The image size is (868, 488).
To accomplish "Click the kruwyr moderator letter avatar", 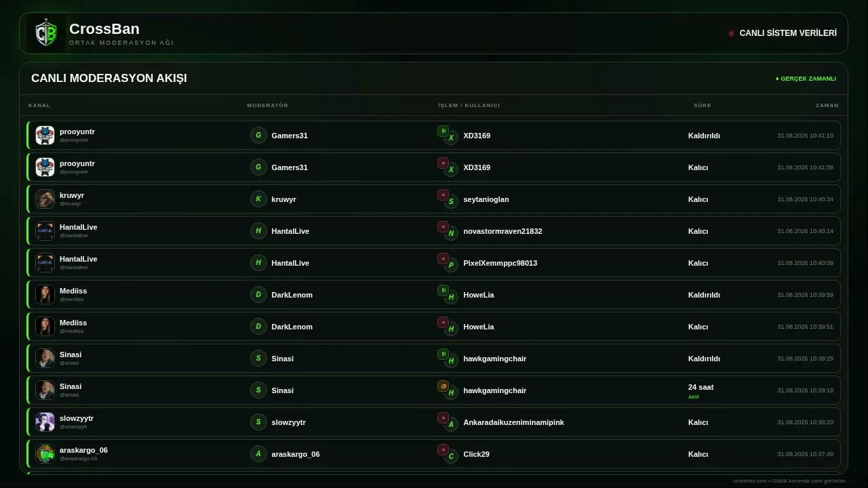I will [258, 199].
